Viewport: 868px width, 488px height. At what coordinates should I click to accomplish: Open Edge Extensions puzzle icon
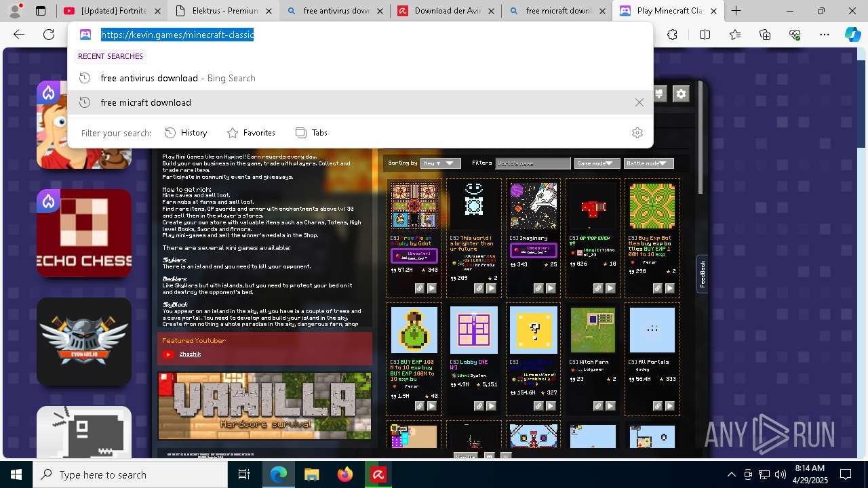[x=672, y=35]
